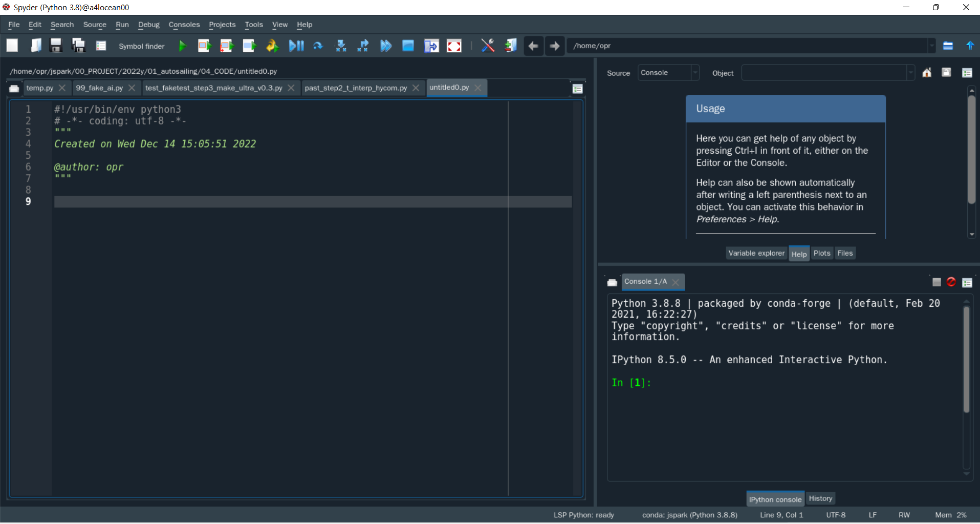Switch to the 99_fake_ai.py tab
Image resolution: width=980 pixels, height=524 pixels.
point(99,88)
